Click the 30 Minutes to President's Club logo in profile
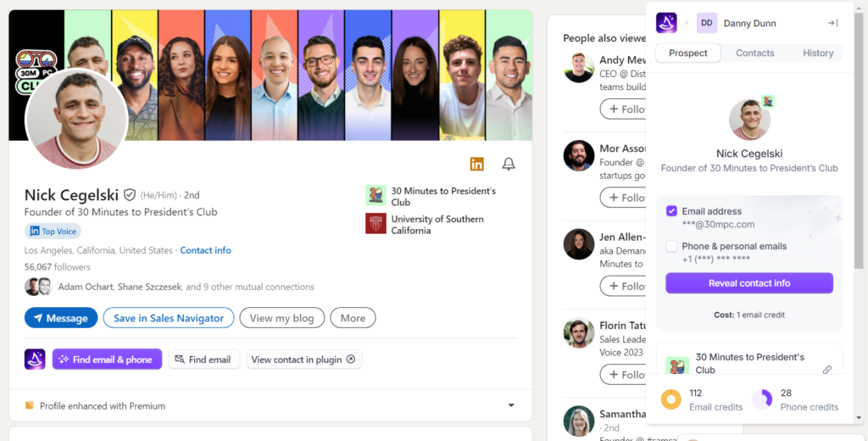868x441 pixels. pyautogui.click(x=376, y=196)
